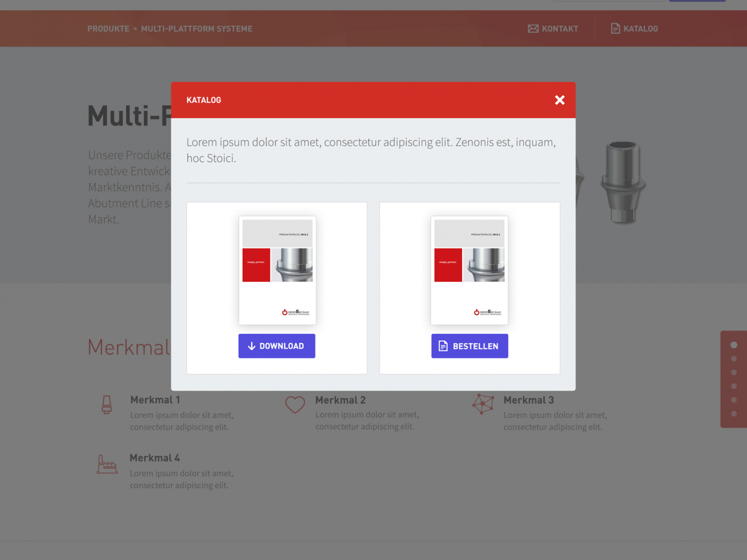Select the first dot in side navigation

pyautogui.click(x=733, y=345)
